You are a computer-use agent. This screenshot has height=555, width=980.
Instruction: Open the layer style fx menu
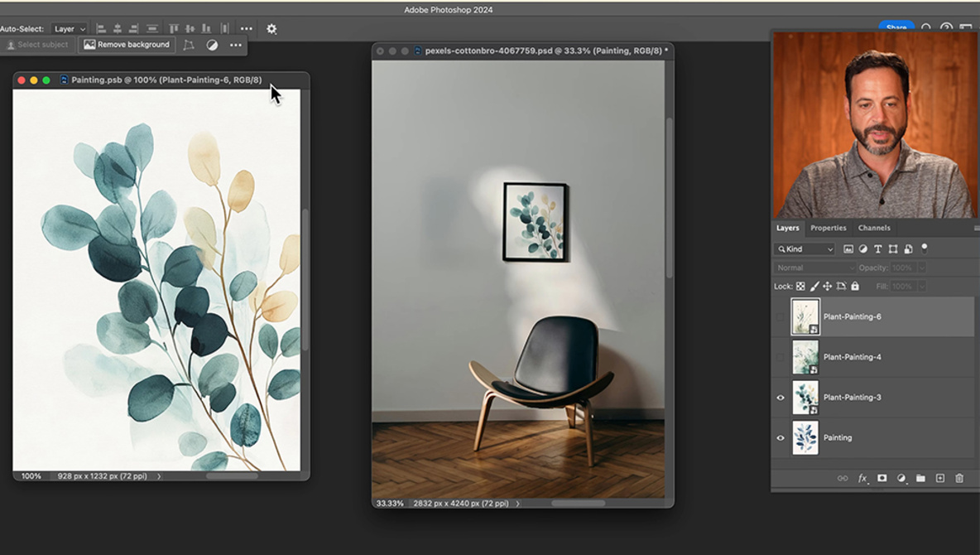(862, 478)
